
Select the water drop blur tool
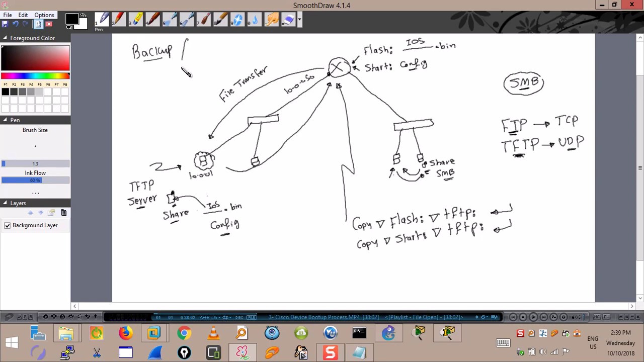coord(255,20)
